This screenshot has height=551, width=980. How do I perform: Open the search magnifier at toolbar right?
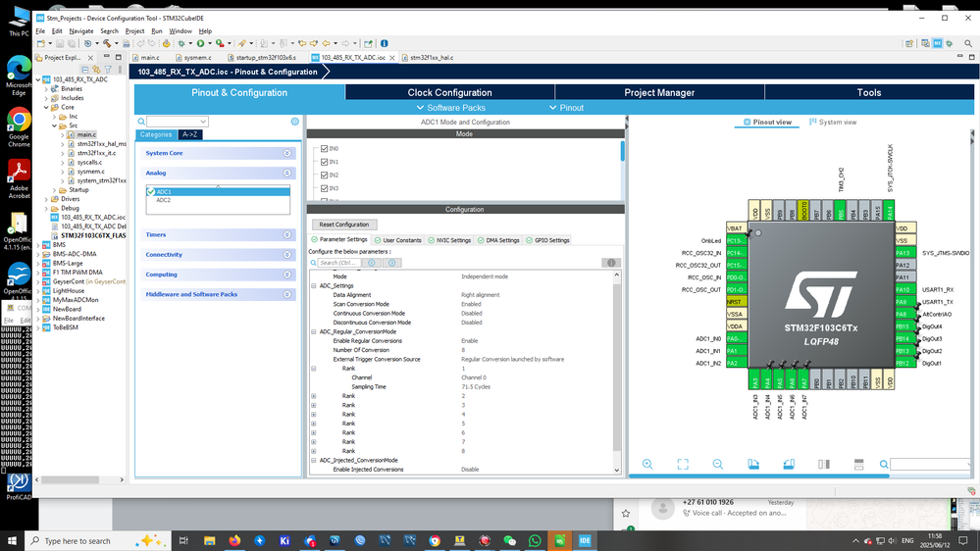(x=968, y=44)
